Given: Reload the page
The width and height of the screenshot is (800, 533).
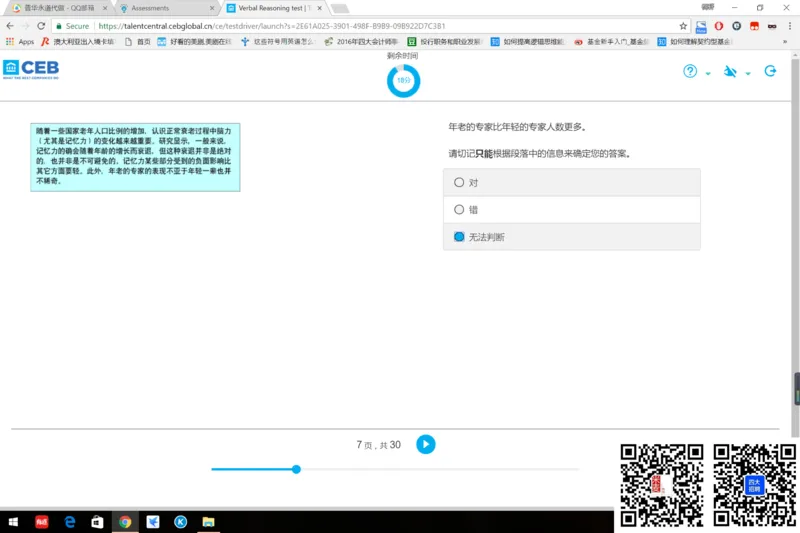Looking at the screenshot, I should [x=41, y=26].
